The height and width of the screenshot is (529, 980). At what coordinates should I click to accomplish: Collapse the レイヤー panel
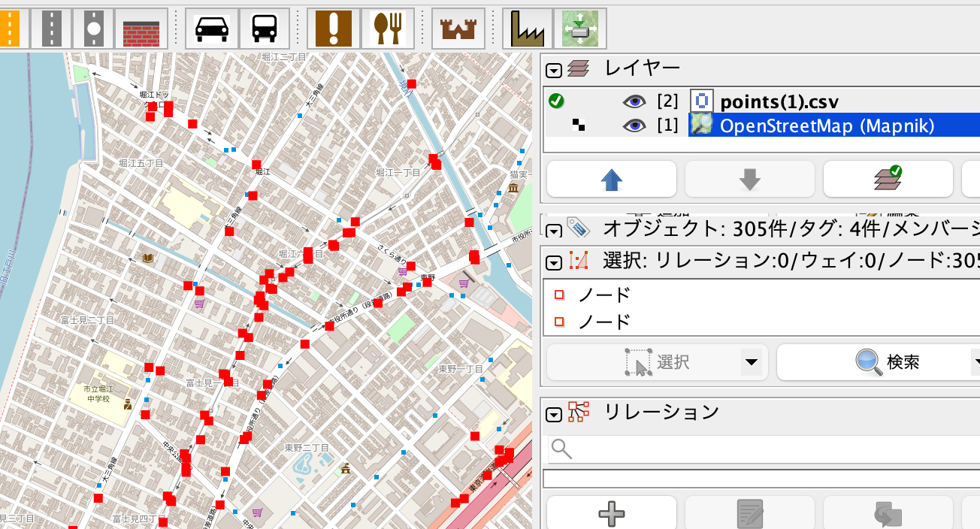point(554,70)
